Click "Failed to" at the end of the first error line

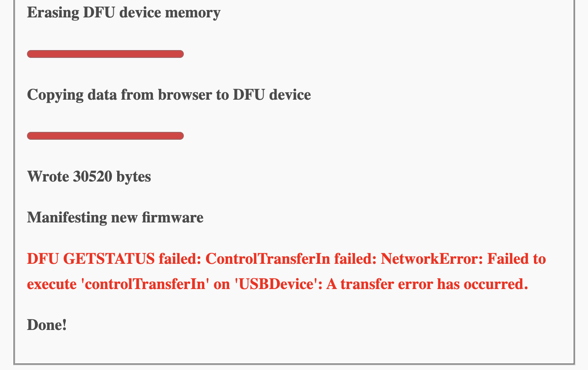coord(517,259)
